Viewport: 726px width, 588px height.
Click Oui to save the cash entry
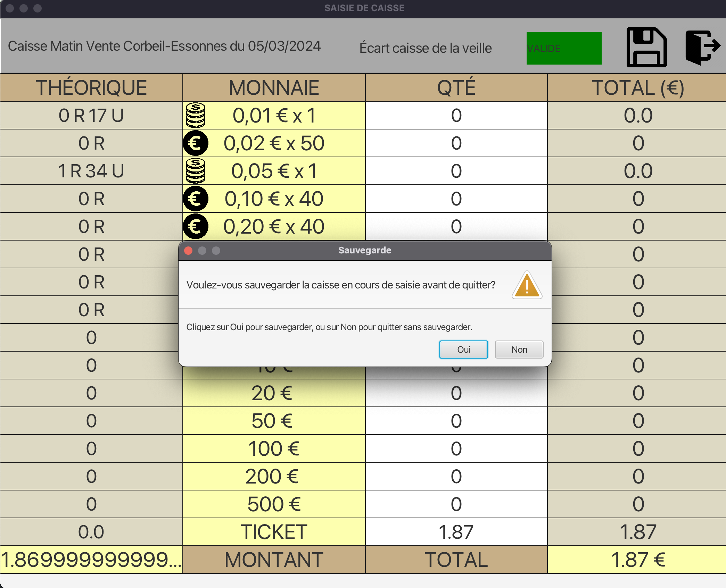[x=463, y=350]
